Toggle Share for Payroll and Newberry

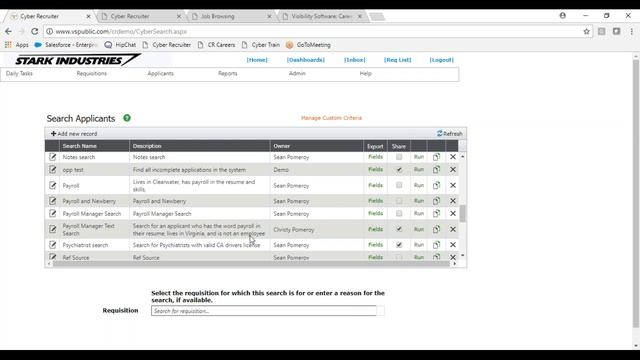pyautogui.click(x=399, y=201)
